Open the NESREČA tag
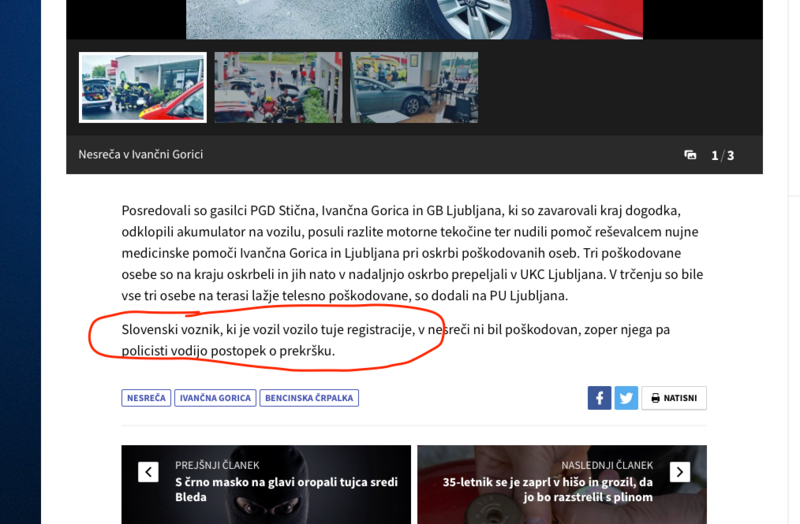 pos(146,398)
